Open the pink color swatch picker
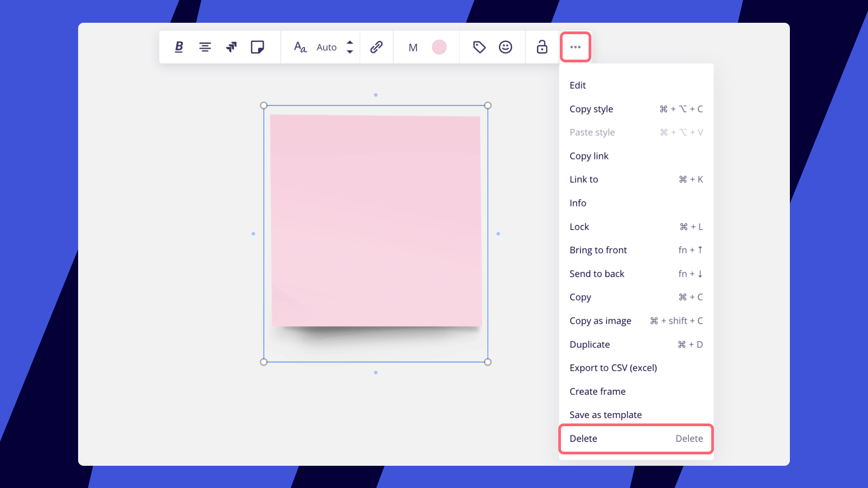 (x=439, y=47)
